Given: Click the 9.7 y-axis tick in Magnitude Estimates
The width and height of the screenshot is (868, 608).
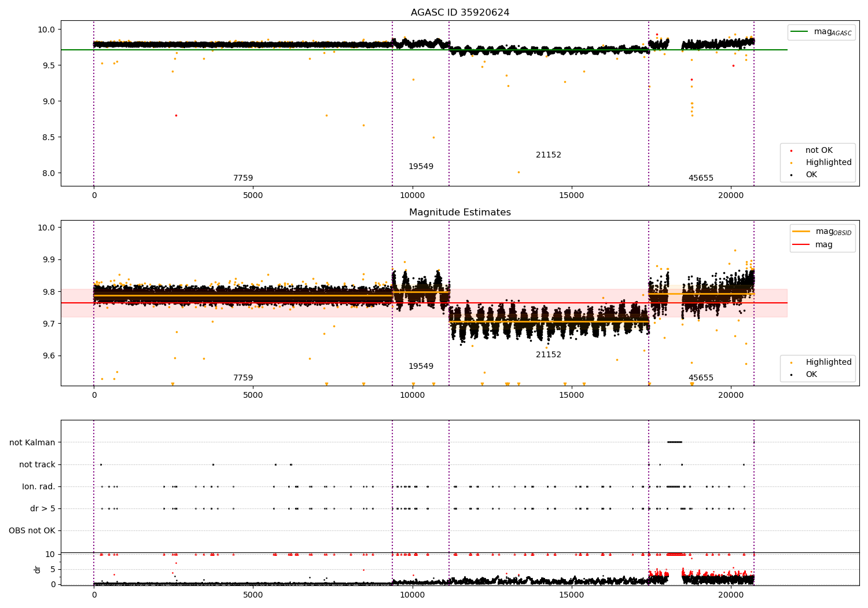Looking at the screenshot, I should (x=49, y=324).
